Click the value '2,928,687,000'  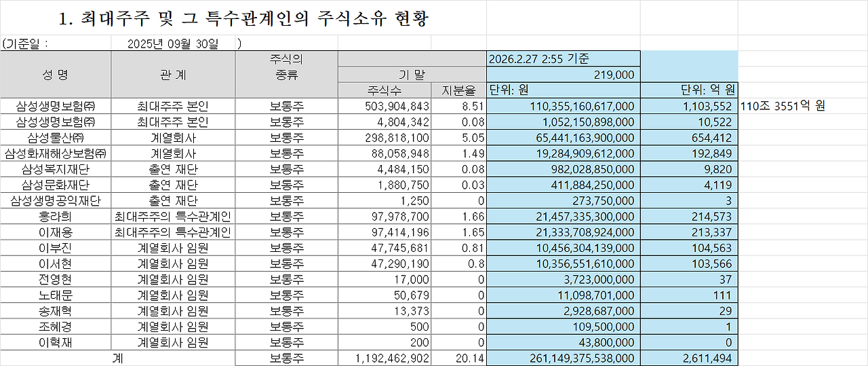(x=563, y=310)
